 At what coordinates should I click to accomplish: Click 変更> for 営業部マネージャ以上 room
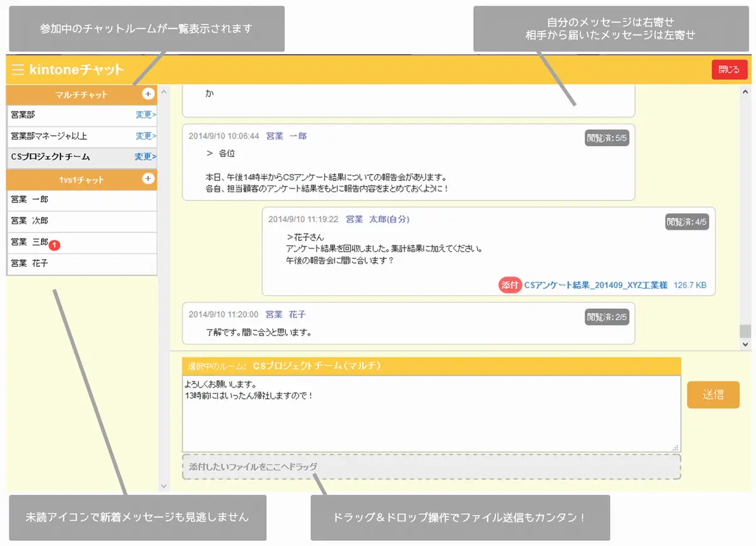[146, 136]
